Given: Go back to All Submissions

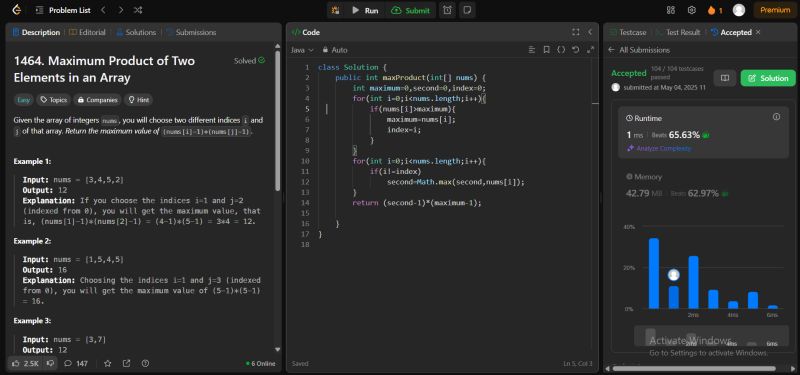Looking at the screenshot, I should [639, 50].
